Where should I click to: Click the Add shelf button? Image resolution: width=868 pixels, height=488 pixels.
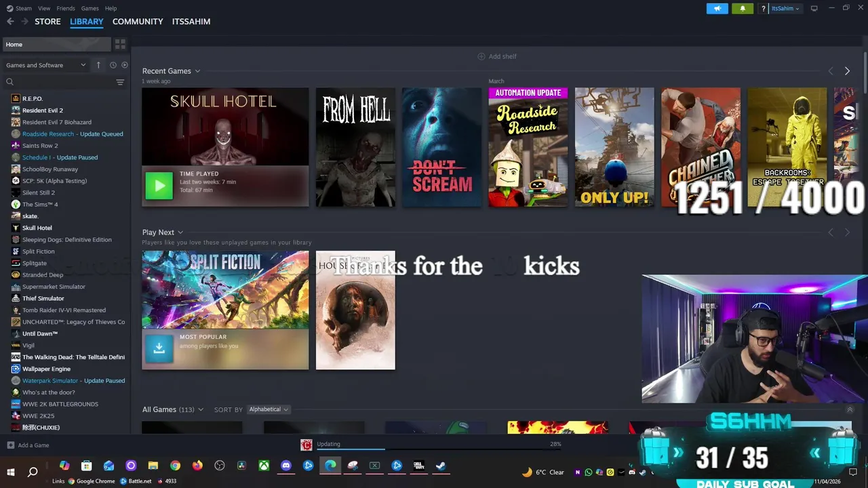pos(497,56)
